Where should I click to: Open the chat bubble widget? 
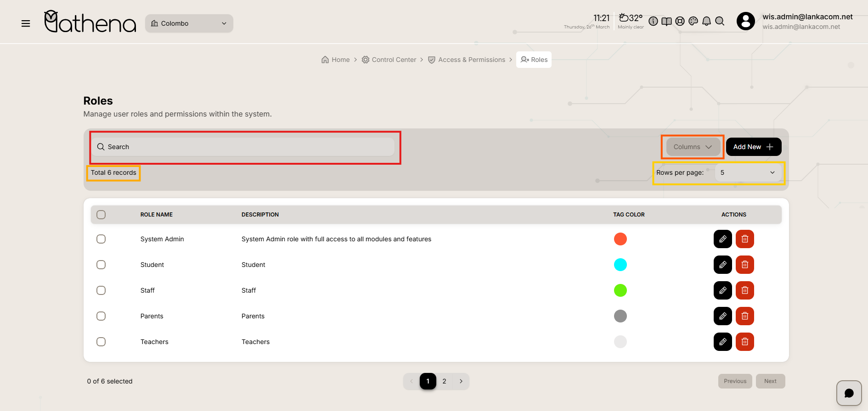[849, 393]
